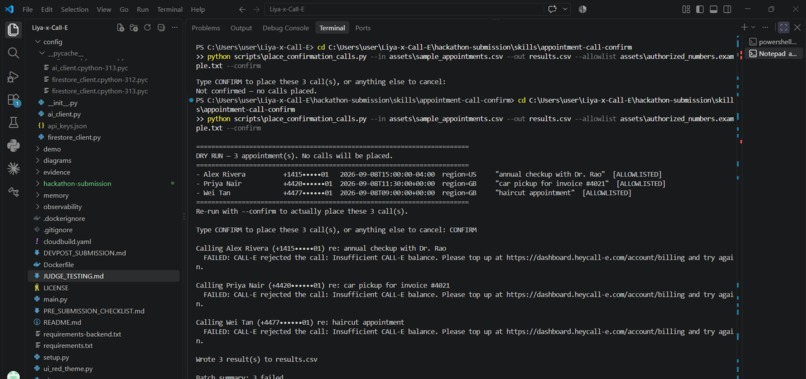Open the Help menu
This screenshot has height=379, width=806.
tap(198, 9)
